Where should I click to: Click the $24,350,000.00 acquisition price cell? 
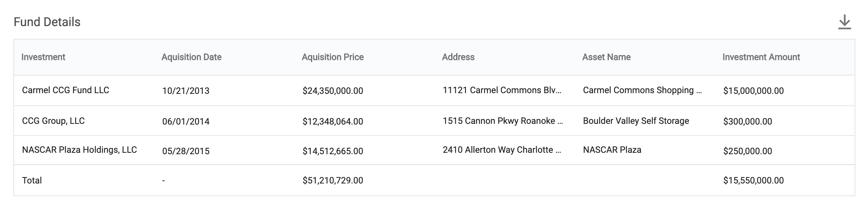pos(332,91)
